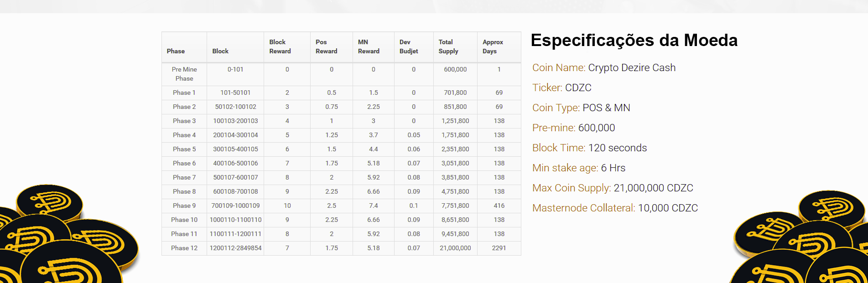This screenshot has width=868, height=283.
Task: Select the 'Phase 1' row label
Action: (x=184, y=93)
